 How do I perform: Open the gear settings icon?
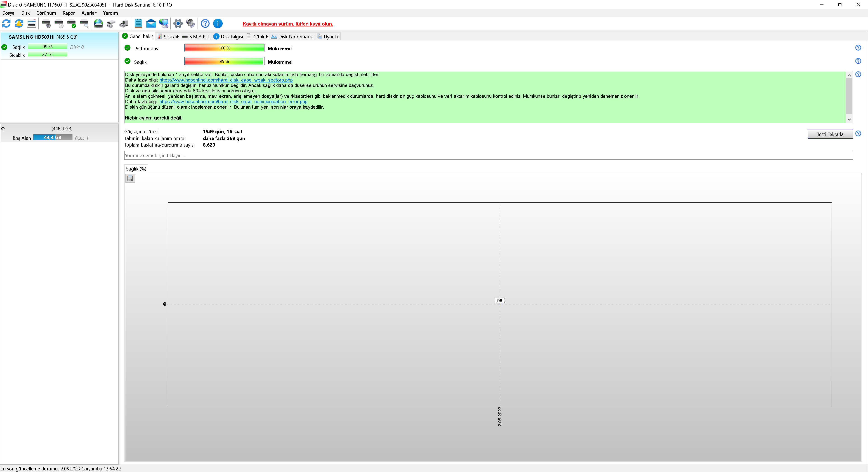pos(178,23)
